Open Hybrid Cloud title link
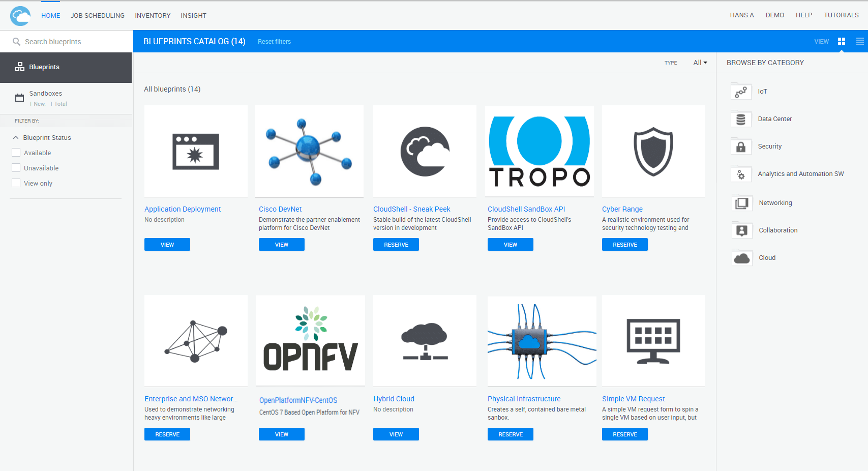 (394, 399)
